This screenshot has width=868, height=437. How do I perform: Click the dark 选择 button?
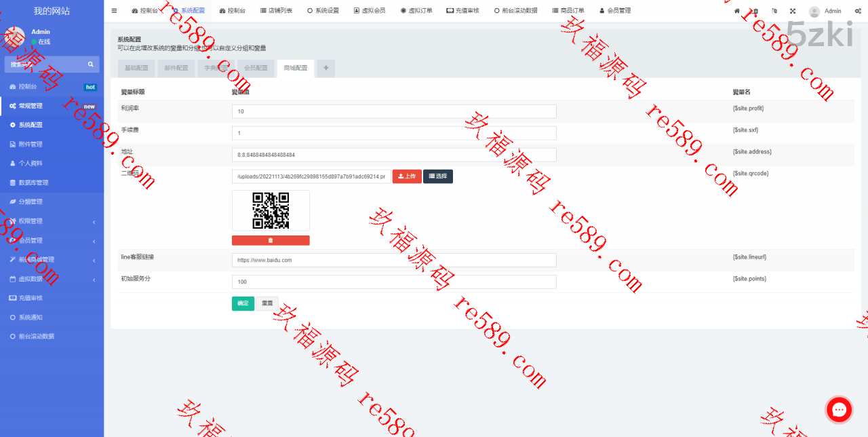pyautogui.click(x=438, y=176)
